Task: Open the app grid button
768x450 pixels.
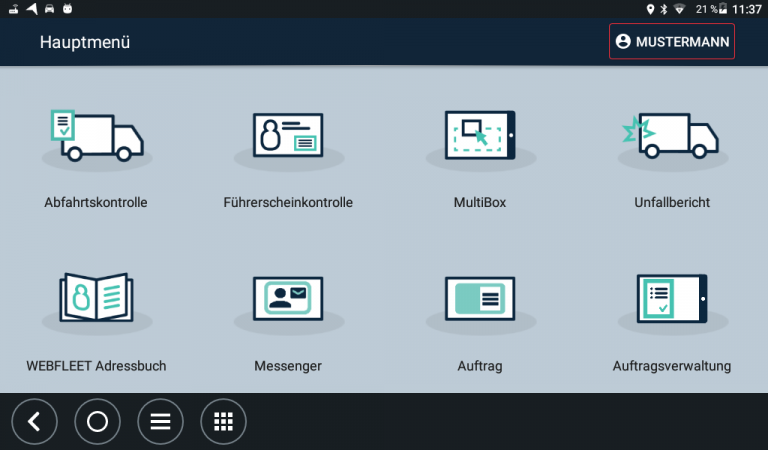Action: pos(223,422)
